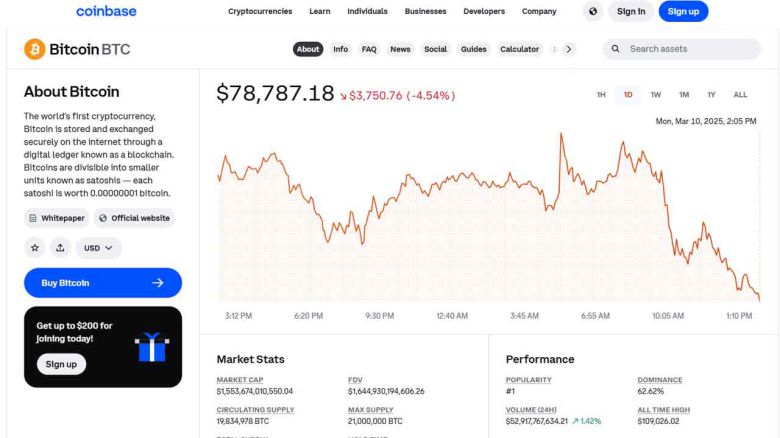The image size is (780, 438).
Task: Visit the Official website link
Action: [135, 218]
